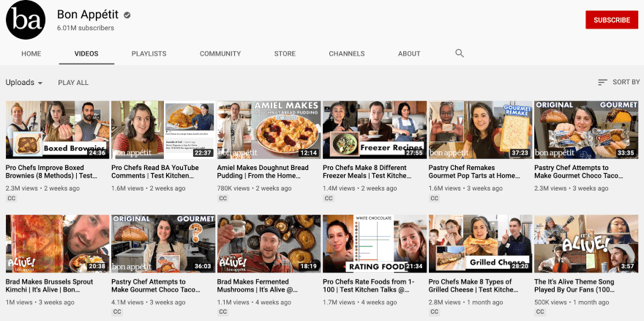Click CC badge under Freezer Meals video
Screen dimensions: 644x321
pos(329,199)
